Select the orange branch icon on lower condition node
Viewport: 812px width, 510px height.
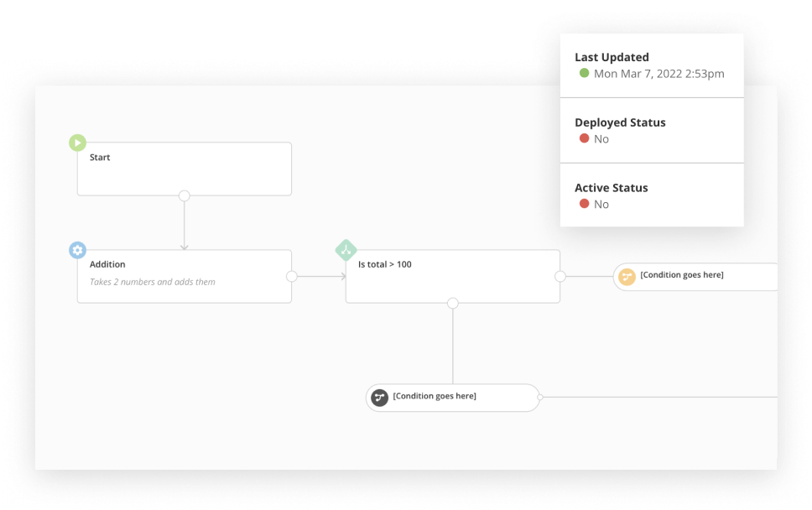click(379, 397)
